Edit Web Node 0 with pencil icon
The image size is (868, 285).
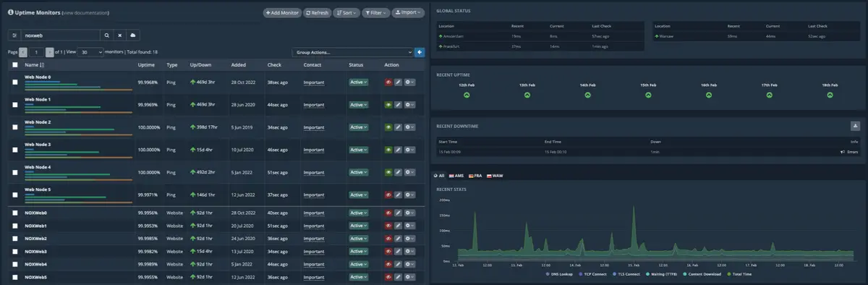[x=398, y=82]
